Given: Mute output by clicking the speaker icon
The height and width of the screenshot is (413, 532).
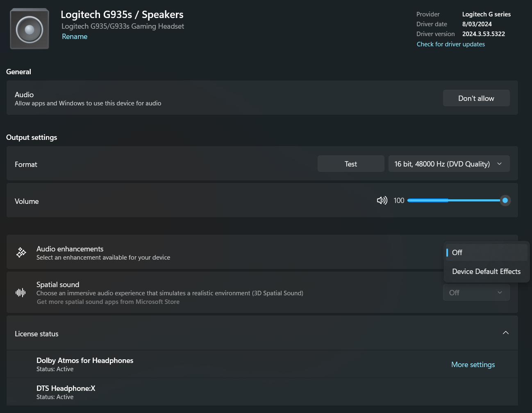Looking at the screenshot, I should 382,200.
